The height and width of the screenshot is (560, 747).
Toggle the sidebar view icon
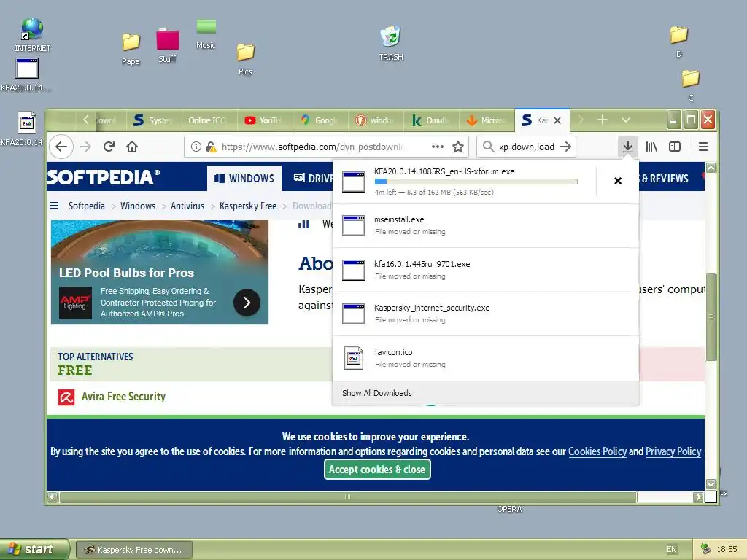pos(675,147)
